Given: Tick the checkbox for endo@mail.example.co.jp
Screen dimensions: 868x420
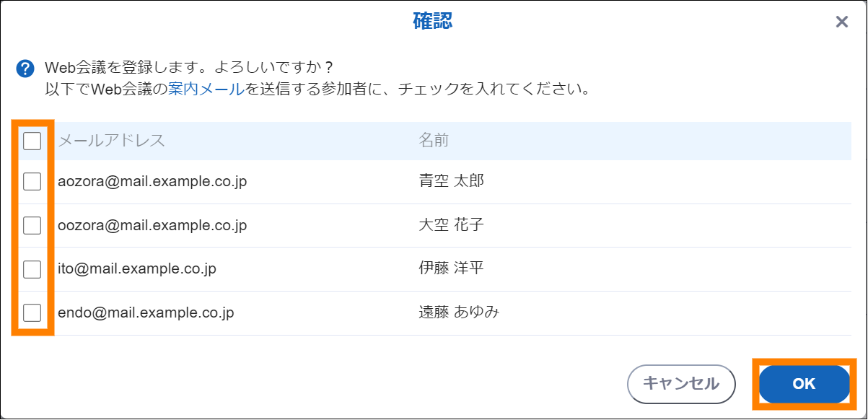Looking at the screenshot, I should pos(32,312).
